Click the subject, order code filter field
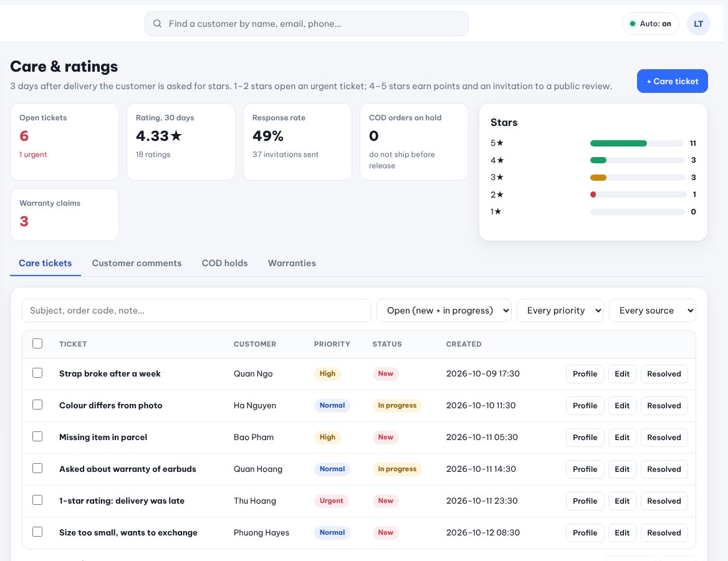 [196, 310]
